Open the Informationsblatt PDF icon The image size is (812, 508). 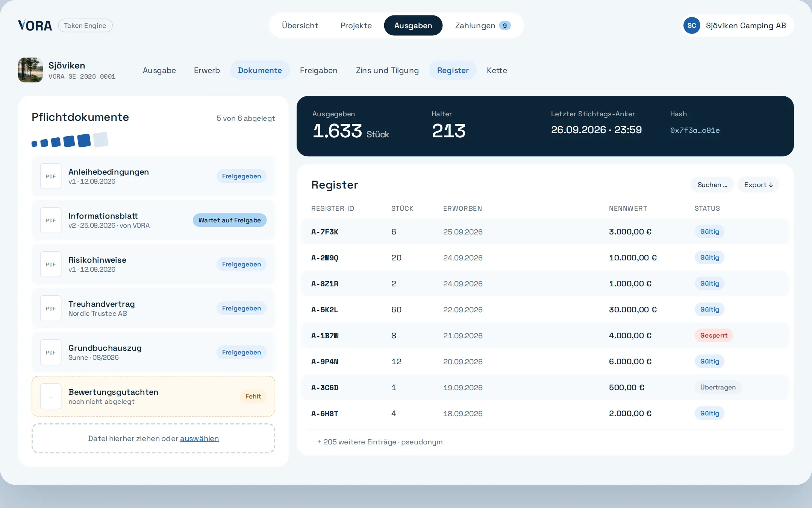click(x=51, y=220)
